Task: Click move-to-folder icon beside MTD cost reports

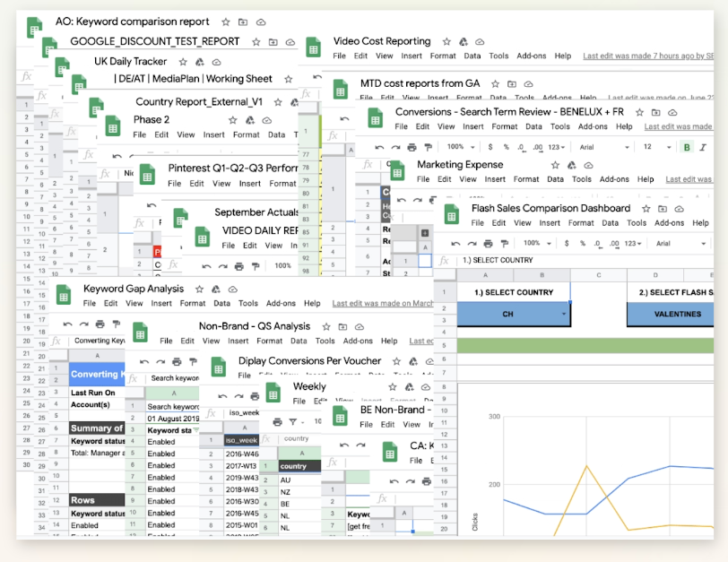Action: (x=512, y=84)
